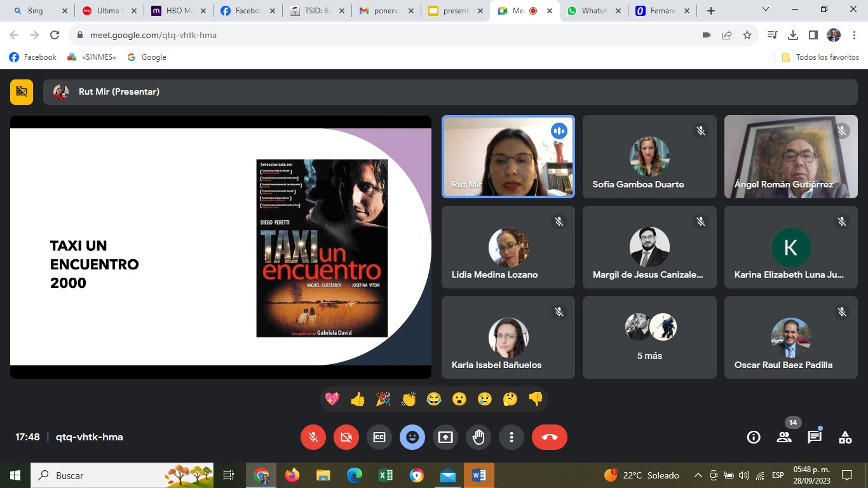Screen dimensions: 868x488
Task: Open Word from taskbar
Action: point(479,475)
